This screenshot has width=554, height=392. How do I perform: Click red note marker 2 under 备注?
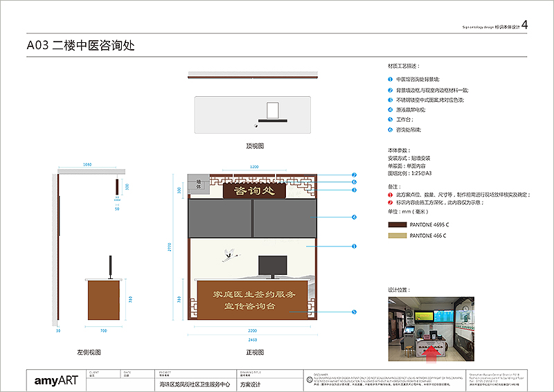click(390, 202)
